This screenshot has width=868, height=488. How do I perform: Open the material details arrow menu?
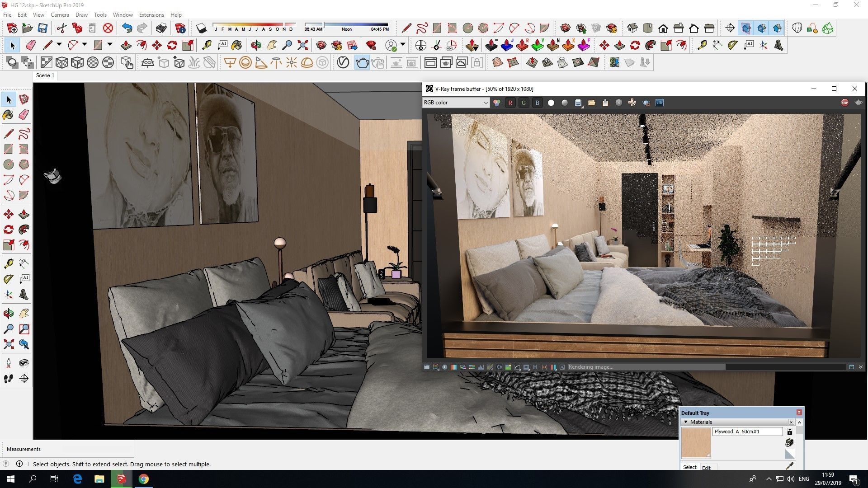pos(789,432)
